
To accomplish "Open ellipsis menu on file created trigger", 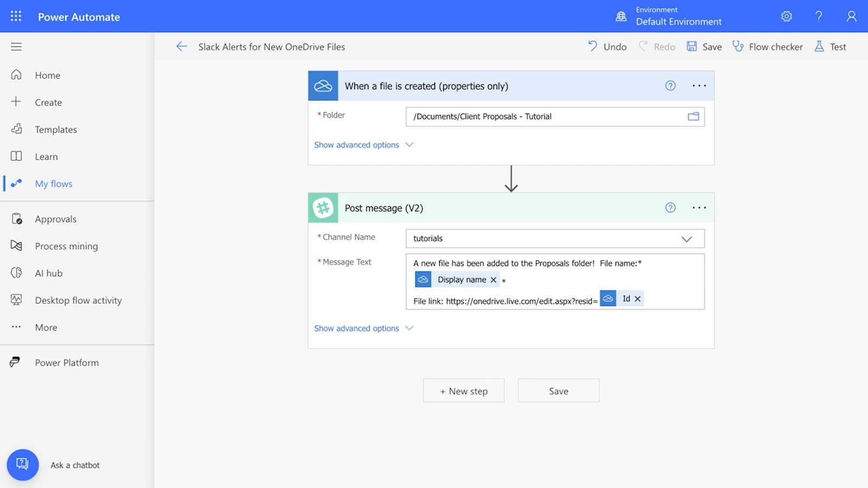I will point(699,86).
